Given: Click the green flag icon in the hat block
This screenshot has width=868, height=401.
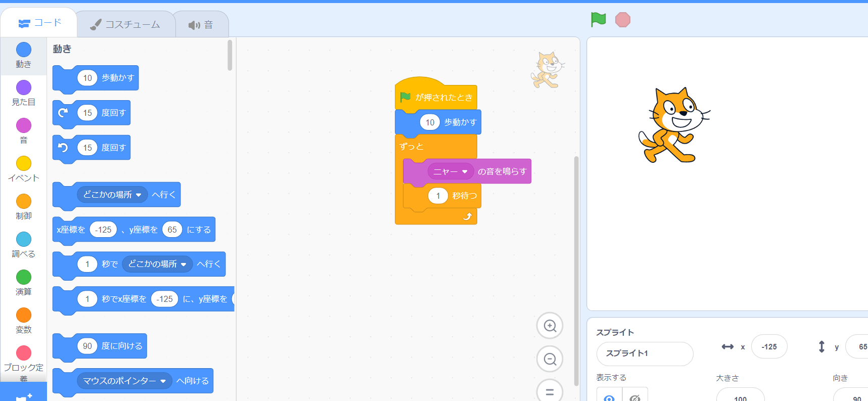Looking at the screenshot, I should click(405, 97).
